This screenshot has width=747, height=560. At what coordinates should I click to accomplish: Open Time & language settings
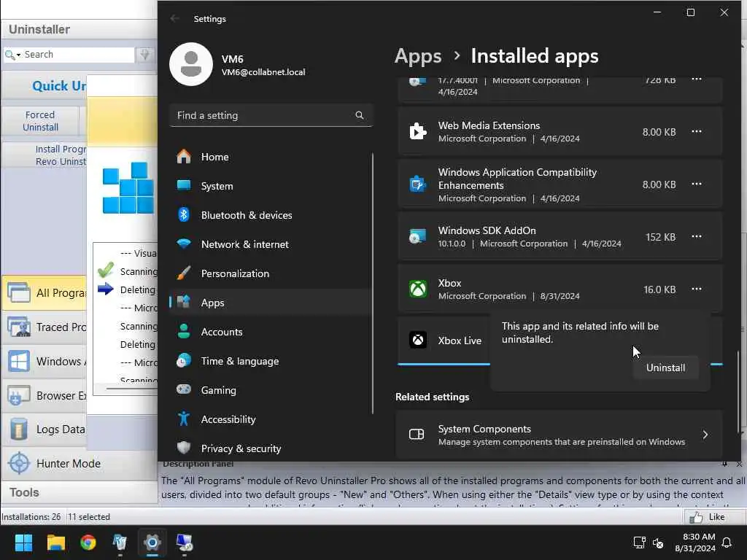pos(271,361)
